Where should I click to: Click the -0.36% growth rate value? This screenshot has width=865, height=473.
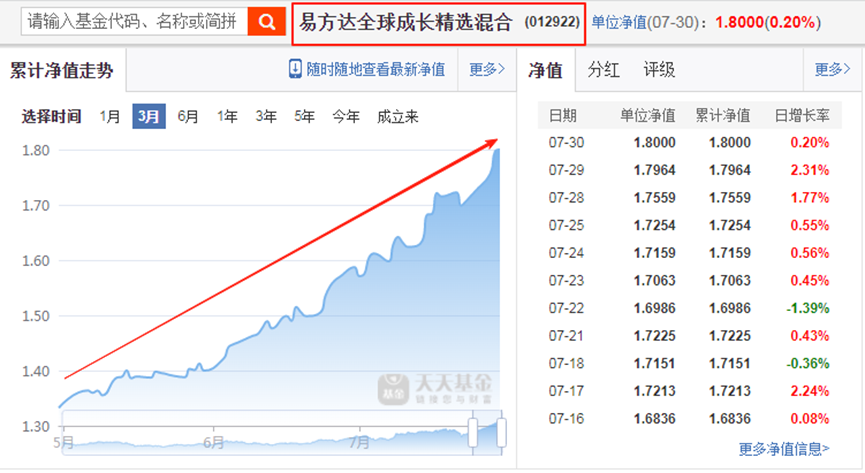(808, 363)
